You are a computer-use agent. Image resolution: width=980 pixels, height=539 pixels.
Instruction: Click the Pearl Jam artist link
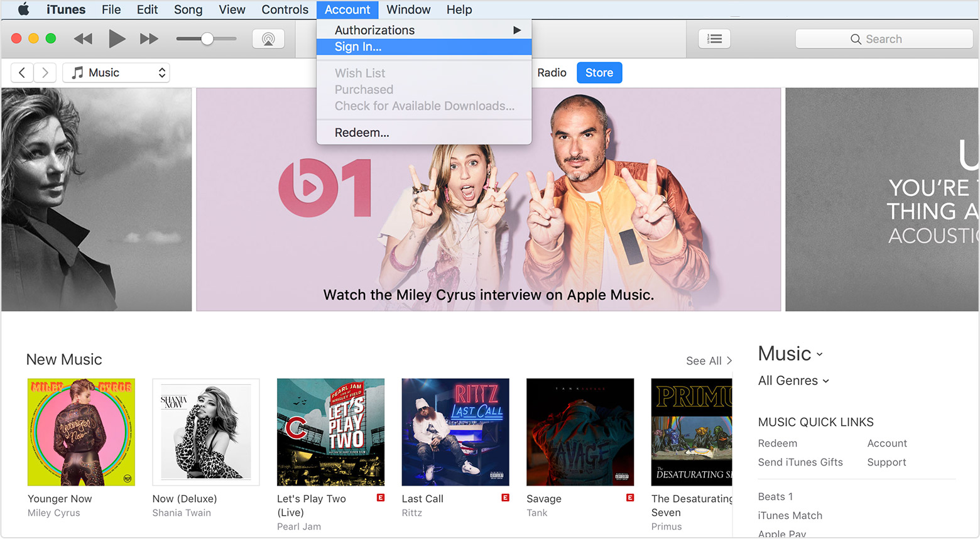[x=299, y=527]
